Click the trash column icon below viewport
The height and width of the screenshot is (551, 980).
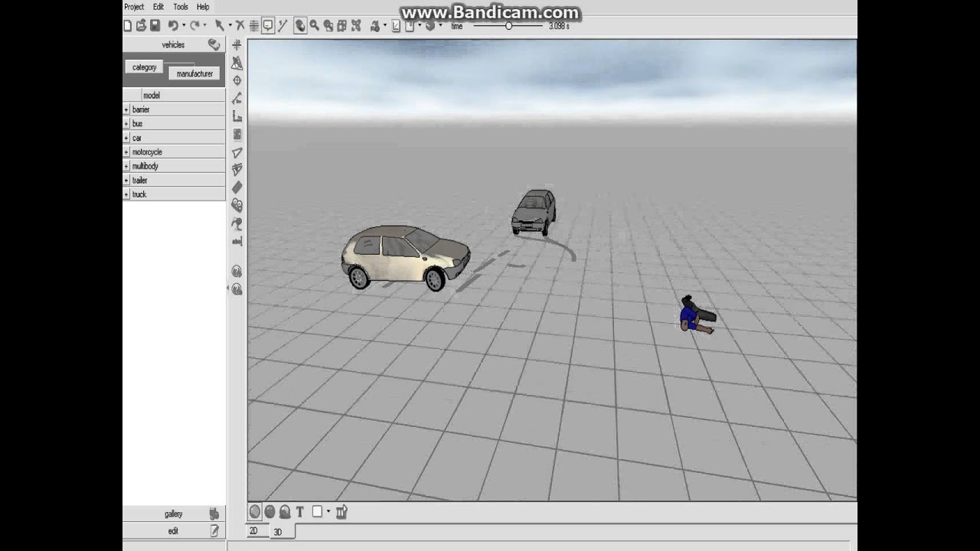341,511
